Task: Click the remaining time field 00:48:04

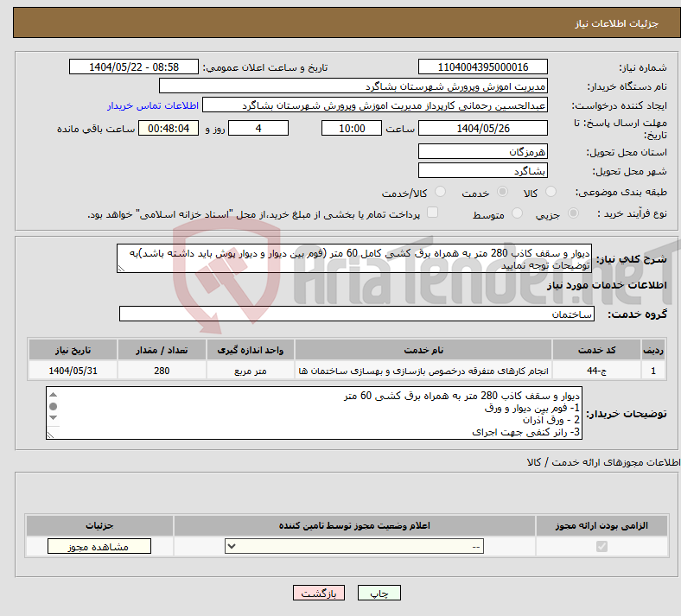Action: 169,128
